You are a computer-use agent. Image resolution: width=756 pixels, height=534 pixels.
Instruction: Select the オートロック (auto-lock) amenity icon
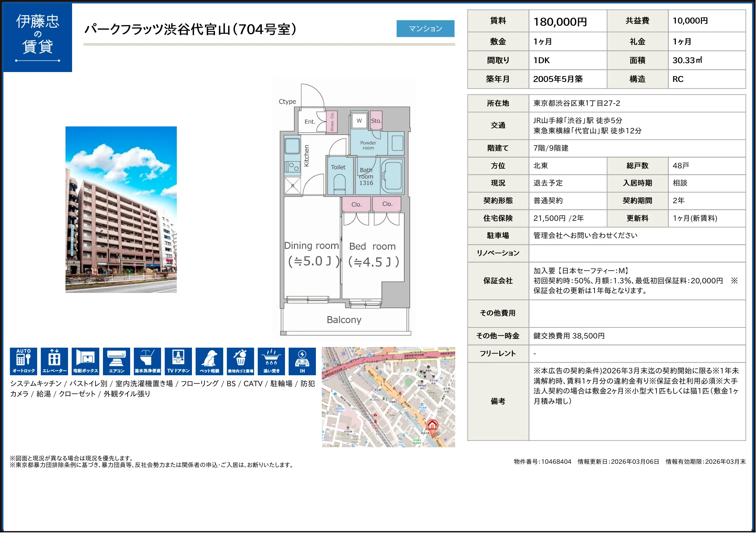24,361
